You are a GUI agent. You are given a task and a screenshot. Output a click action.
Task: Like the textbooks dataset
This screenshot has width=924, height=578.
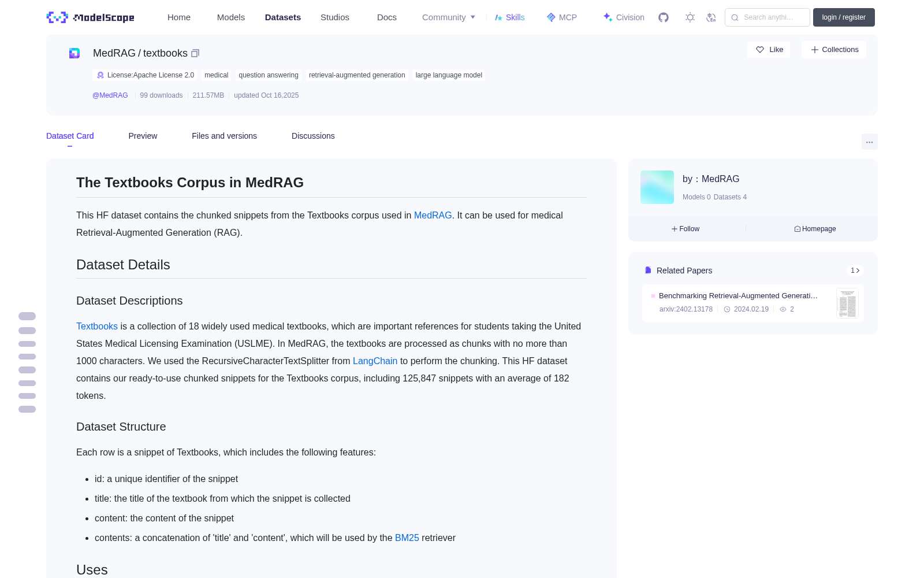coord(769,50)
